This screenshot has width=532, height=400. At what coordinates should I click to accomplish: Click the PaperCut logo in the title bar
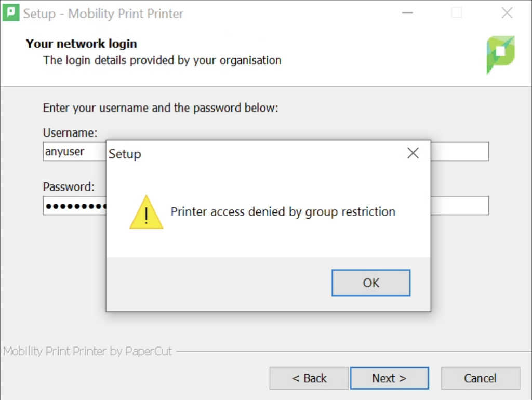[11, 13]
